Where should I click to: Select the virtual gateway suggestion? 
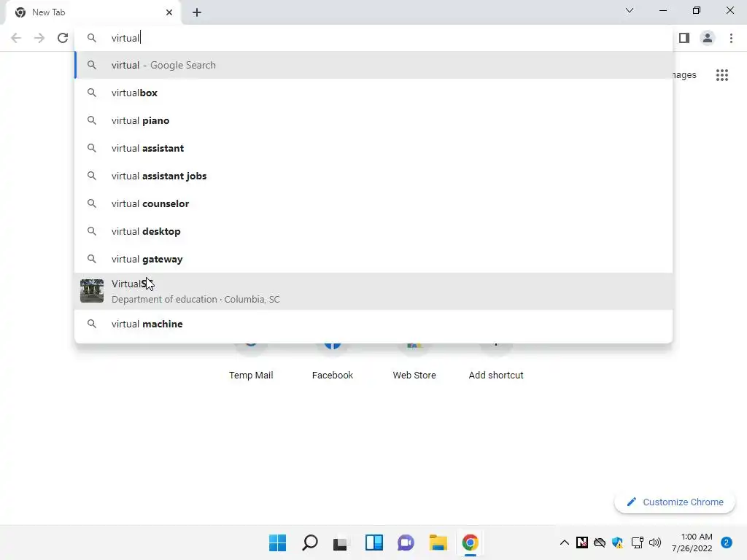[x=374, y=259]
